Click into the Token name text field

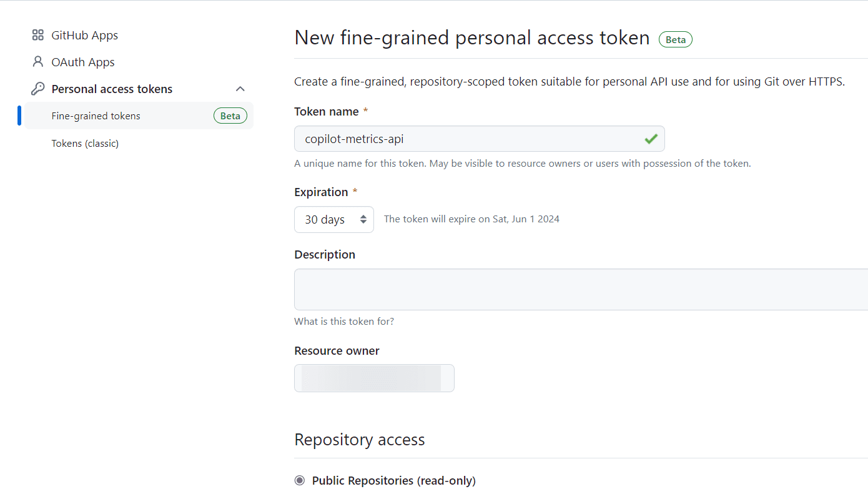coord(479,139)
